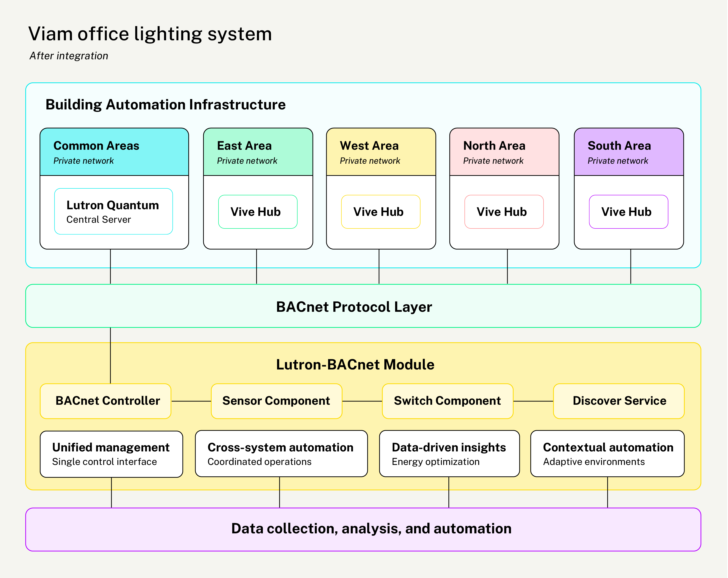
Task: Select the 'Building Automation Infrastructure' heading
Action: [165, 105]
